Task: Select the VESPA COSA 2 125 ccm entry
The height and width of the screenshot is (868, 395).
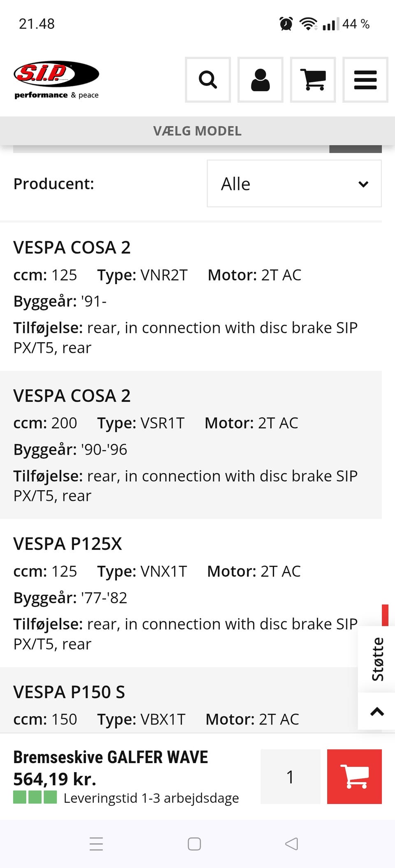Action: point(72,248)
